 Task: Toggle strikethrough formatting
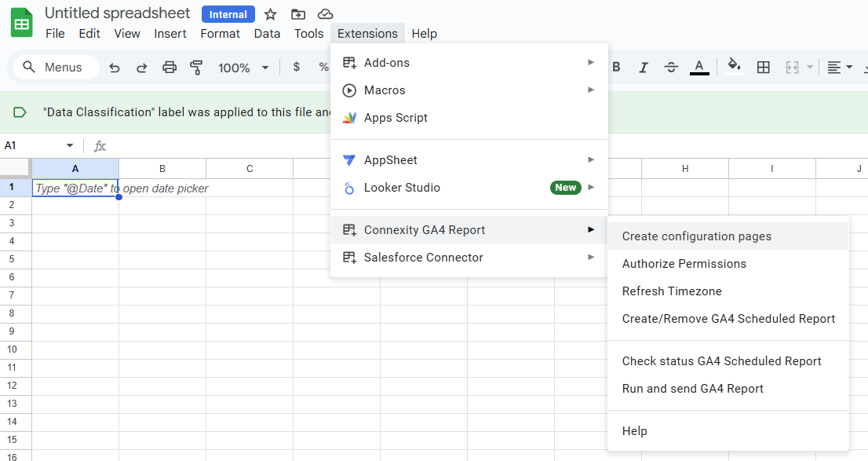(x=671, y=67)
